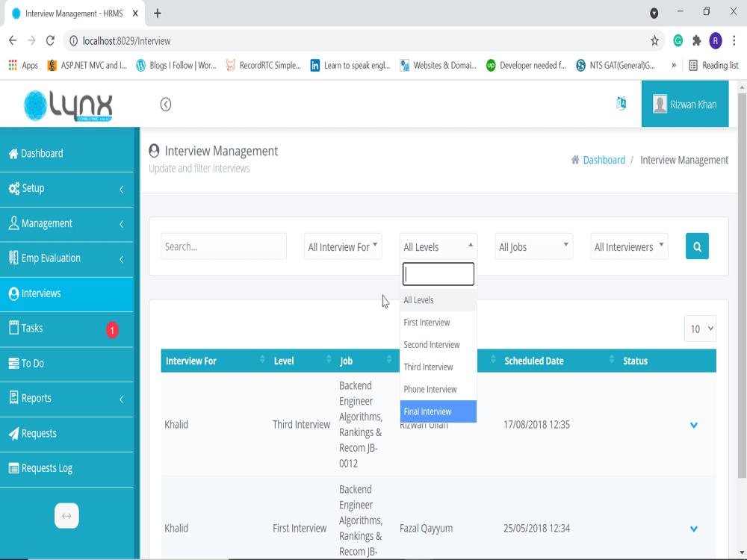747x560 pixels.
Task: Bookmark this page with star icon
Action: point(654,41)
